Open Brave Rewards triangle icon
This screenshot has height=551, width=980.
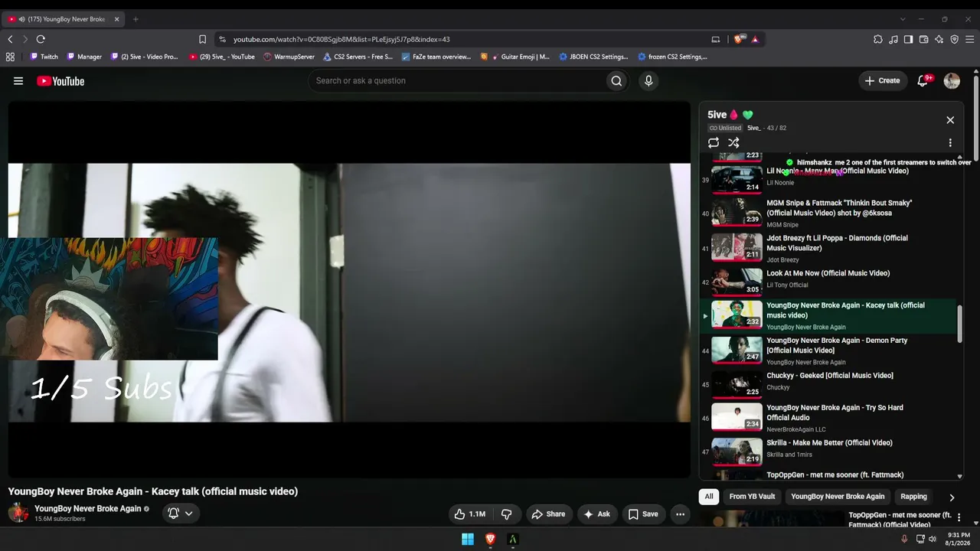click(755, 39)
